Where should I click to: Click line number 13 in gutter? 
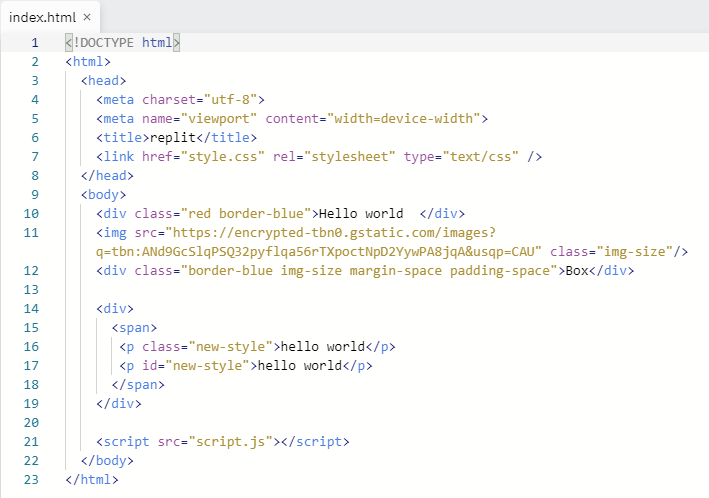pos(31,289)
